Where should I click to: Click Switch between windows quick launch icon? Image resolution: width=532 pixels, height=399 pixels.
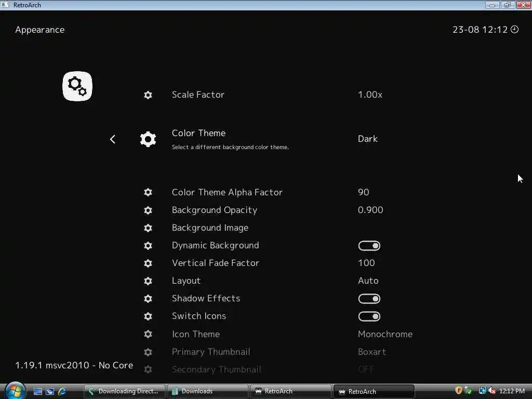[50, 391]
